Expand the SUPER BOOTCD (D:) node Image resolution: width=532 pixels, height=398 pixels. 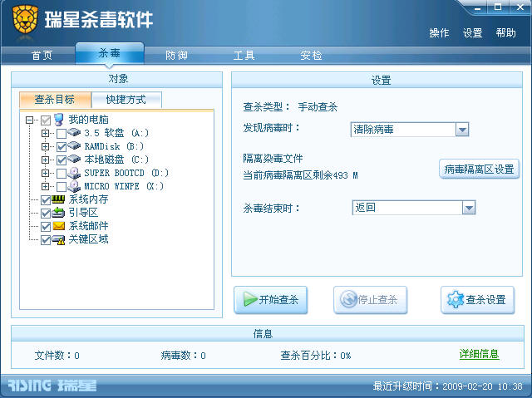[x=46, y=173]
